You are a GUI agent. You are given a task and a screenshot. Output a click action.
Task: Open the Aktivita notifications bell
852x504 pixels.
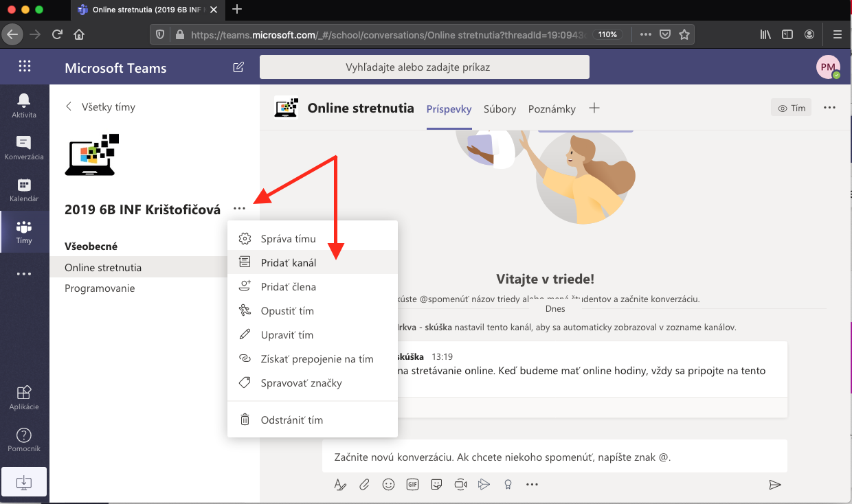24,105
